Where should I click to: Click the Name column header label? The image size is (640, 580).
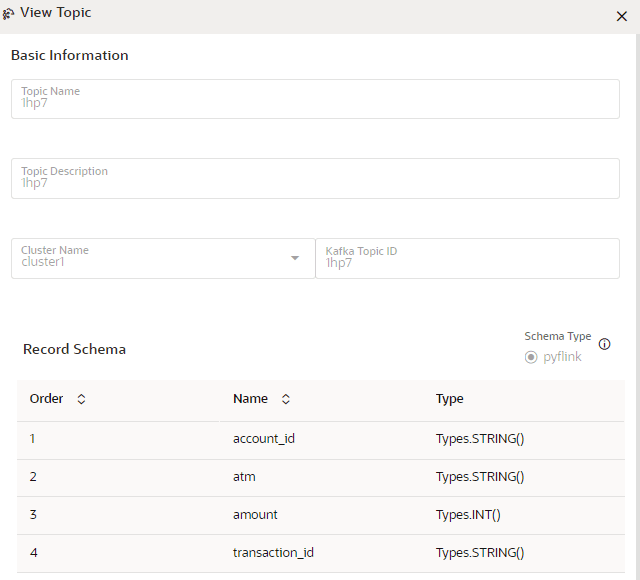250,399
